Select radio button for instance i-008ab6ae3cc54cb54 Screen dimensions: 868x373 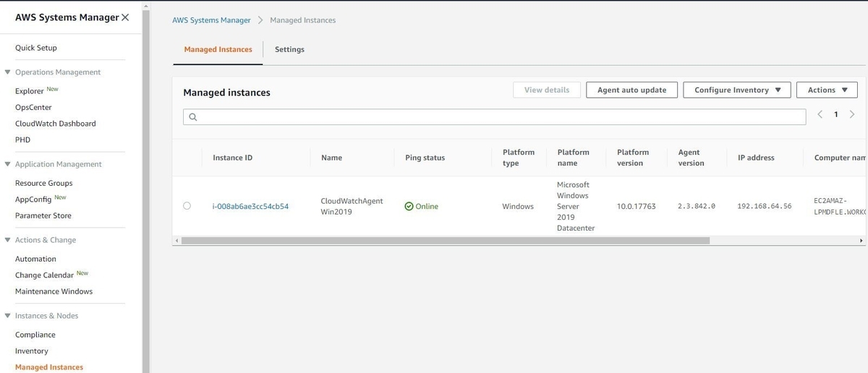tap(187, 206)
